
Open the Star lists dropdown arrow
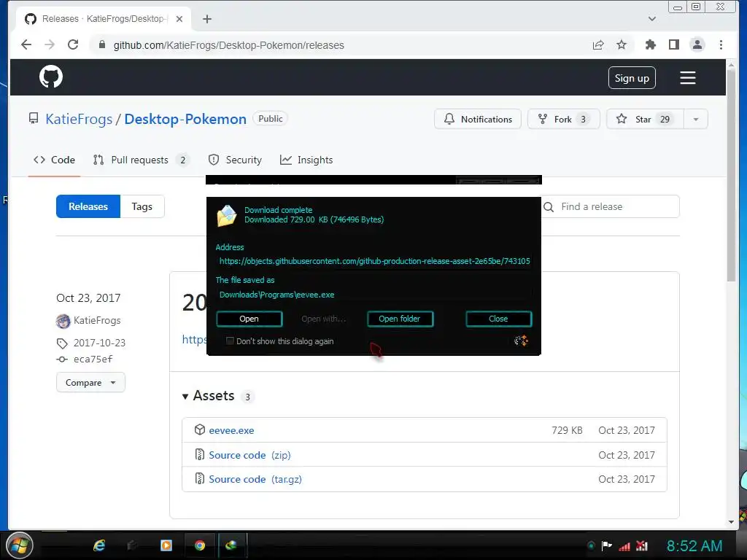pyautogui.click(x=696, y=119)
